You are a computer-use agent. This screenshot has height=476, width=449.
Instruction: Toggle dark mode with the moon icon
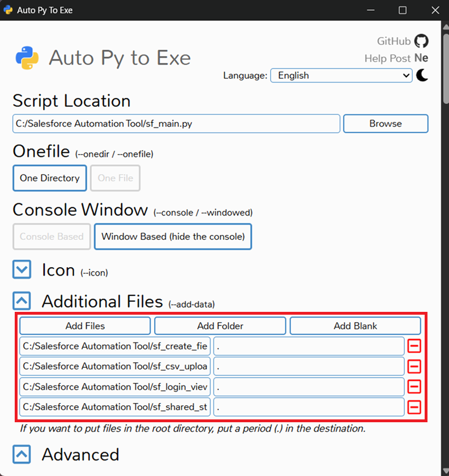[x=422, y=75]
